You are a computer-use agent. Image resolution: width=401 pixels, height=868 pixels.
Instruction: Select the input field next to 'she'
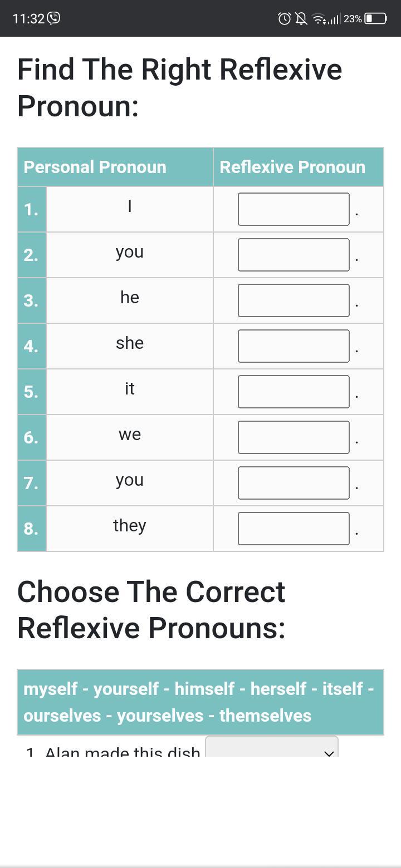(x=294, y=346)
